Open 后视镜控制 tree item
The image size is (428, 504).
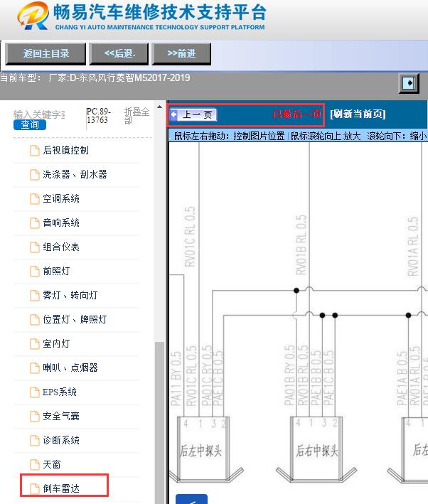pos(66,150)
